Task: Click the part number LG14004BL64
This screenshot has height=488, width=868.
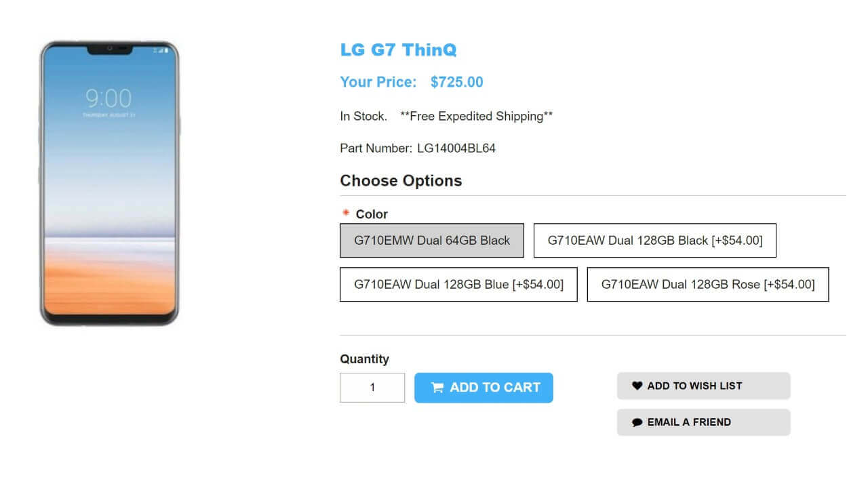Action: [456, 148]
